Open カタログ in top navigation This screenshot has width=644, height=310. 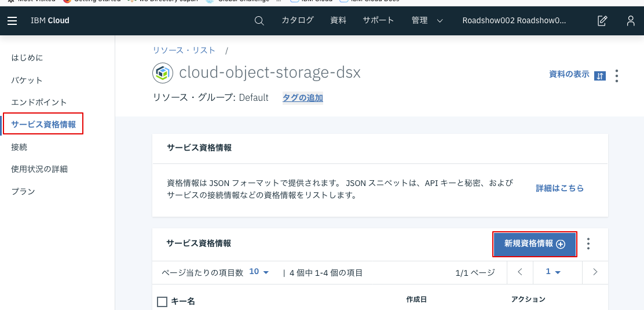[298, 20]
